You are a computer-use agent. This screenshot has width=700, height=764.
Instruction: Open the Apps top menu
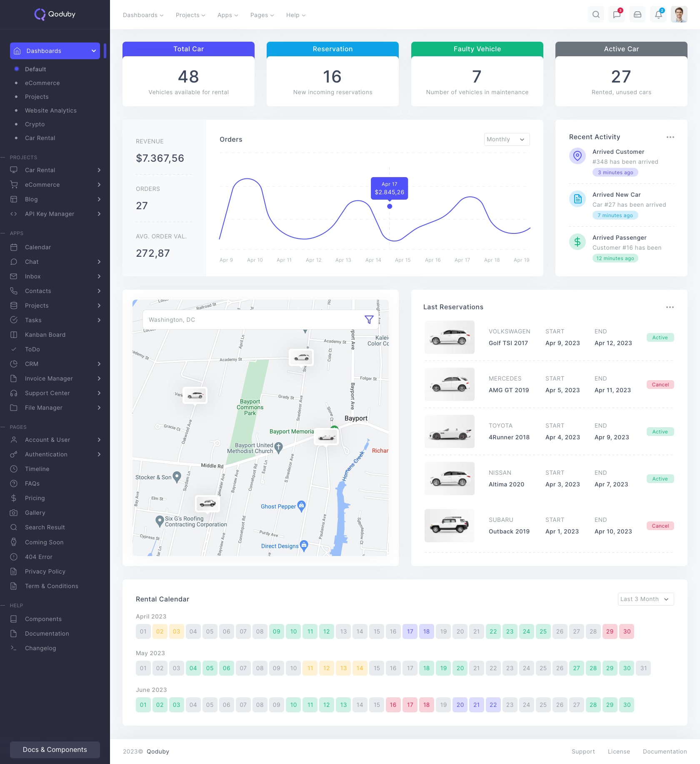click(x=227, y=15)
